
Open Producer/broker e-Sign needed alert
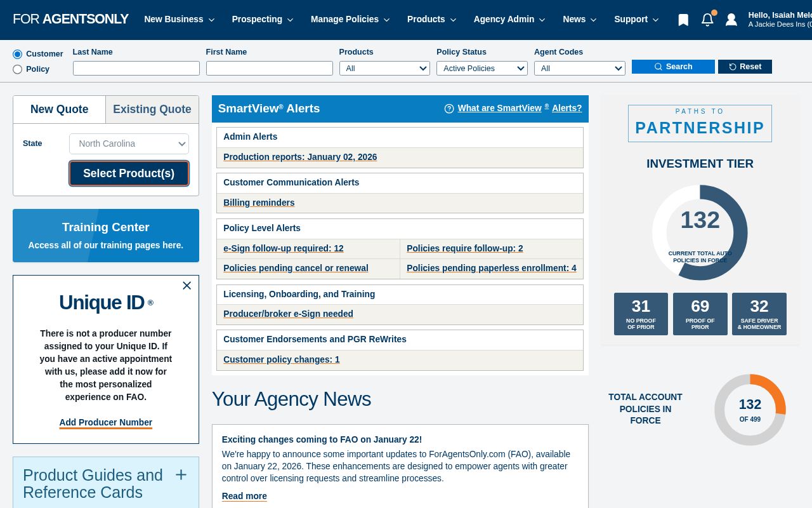click(288, 314)
